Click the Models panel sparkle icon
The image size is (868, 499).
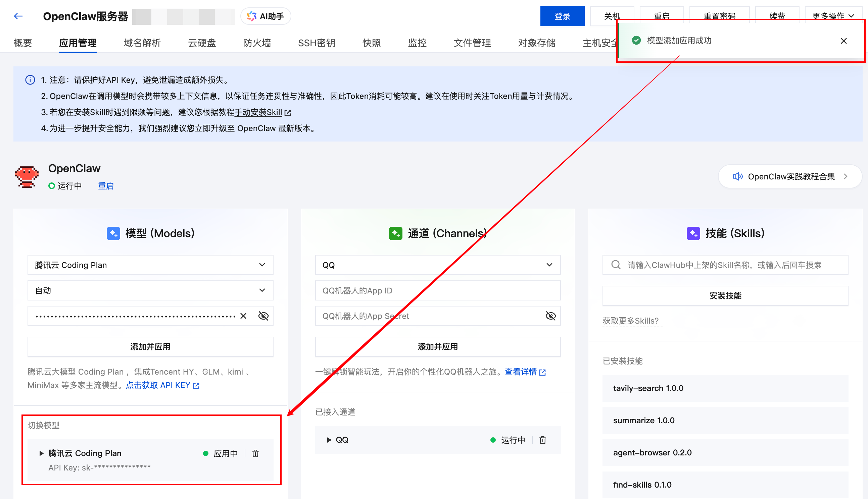pyautogui.click(x=113, y=233)
